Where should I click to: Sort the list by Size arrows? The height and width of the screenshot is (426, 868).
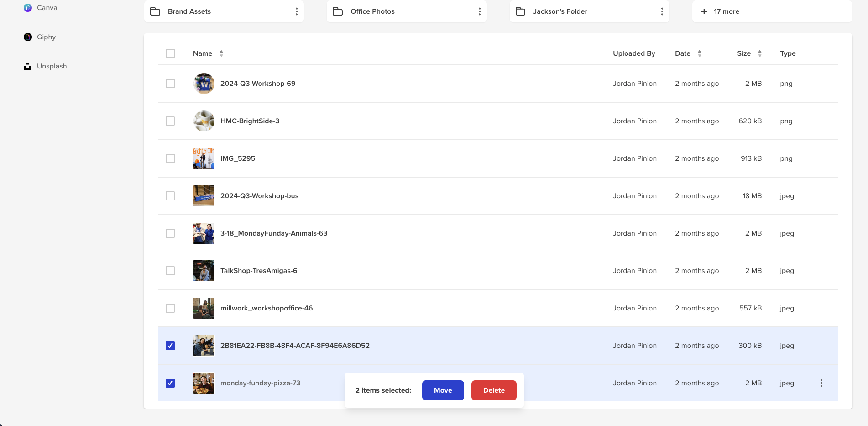pyautogui.click(x=760, y=53)
